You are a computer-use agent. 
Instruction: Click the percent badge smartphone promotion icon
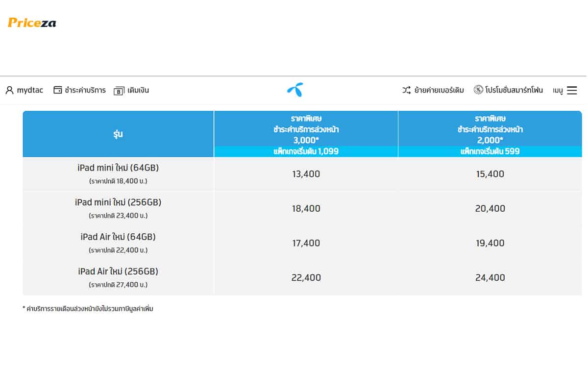click(x=478, y=90)
